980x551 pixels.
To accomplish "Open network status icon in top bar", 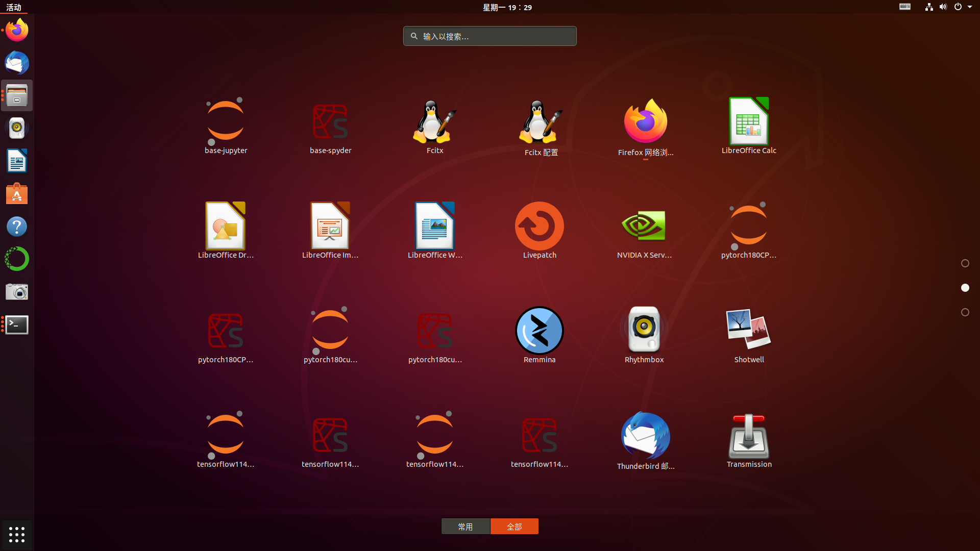I will pyautogui.click(x=929, y=7).
